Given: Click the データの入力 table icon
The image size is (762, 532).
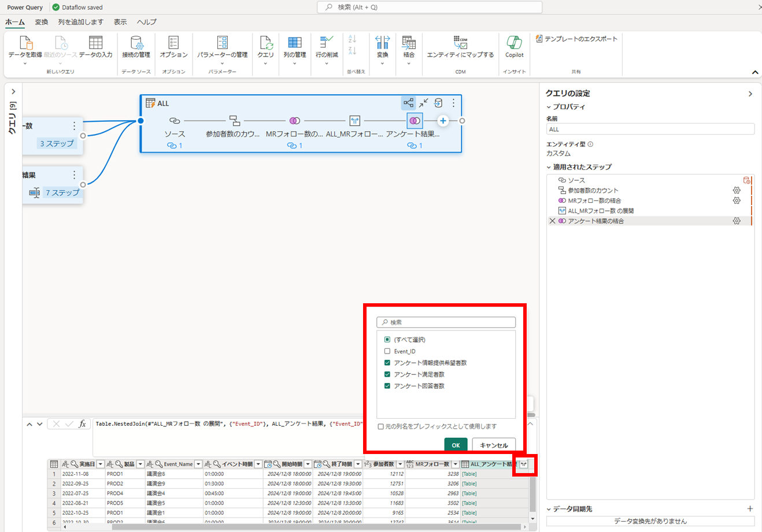Looking at the screenshot, I should 96,43.
